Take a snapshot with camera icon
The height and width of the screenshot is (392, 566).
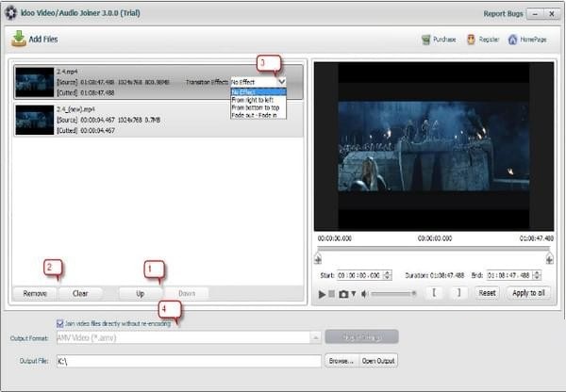(x=343, y=294)
